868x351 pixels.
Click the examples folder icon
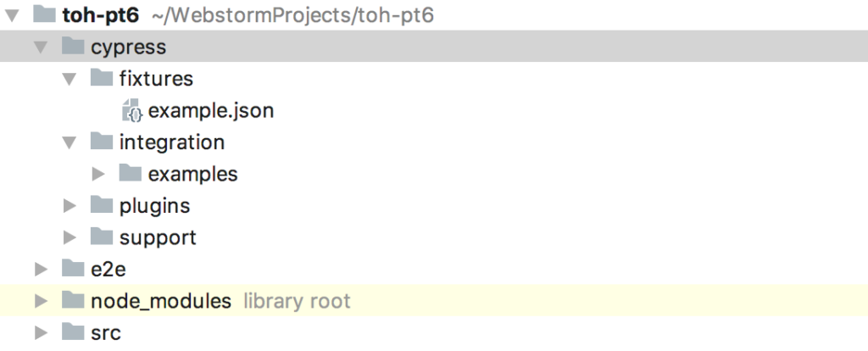(131, 174)
